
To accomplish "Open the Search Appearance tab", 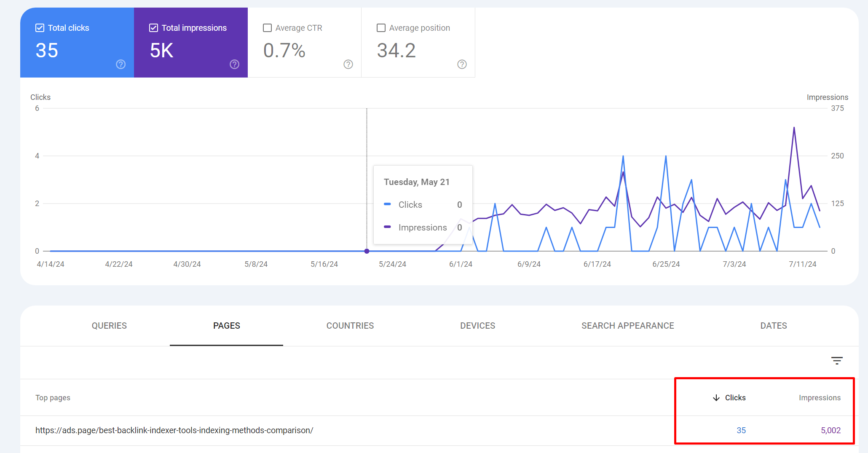I will pos(628,326).
